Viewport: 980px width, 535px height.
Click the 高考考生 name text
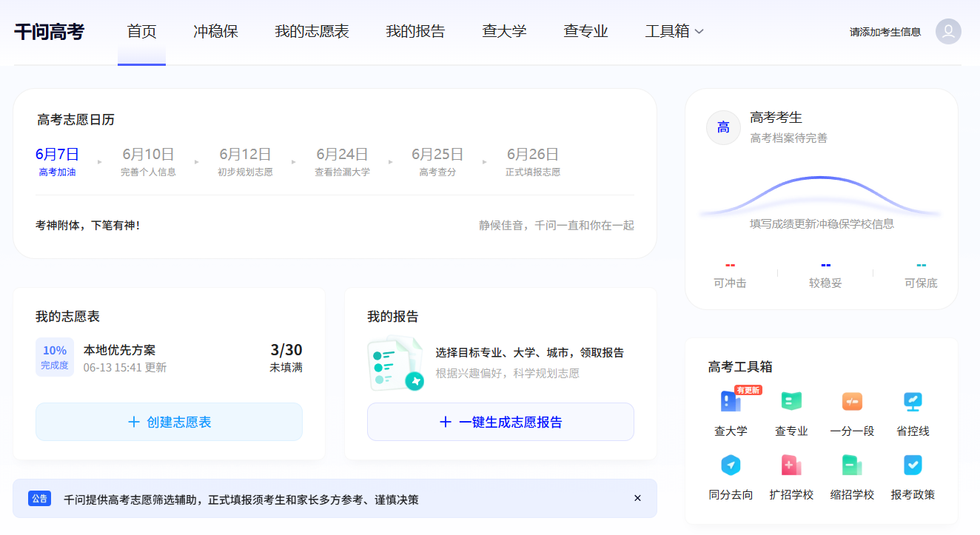[x=776, y=118]
